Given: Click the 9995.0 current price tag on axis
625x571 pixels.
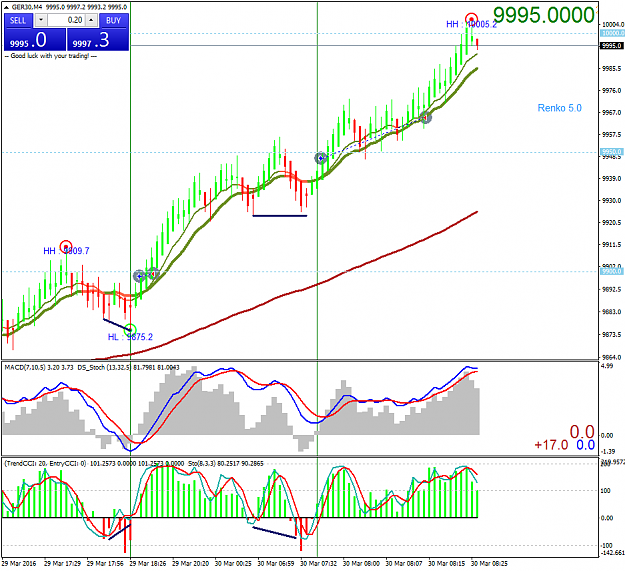Looking at the screenshot, I should click(x=612, y=46).
